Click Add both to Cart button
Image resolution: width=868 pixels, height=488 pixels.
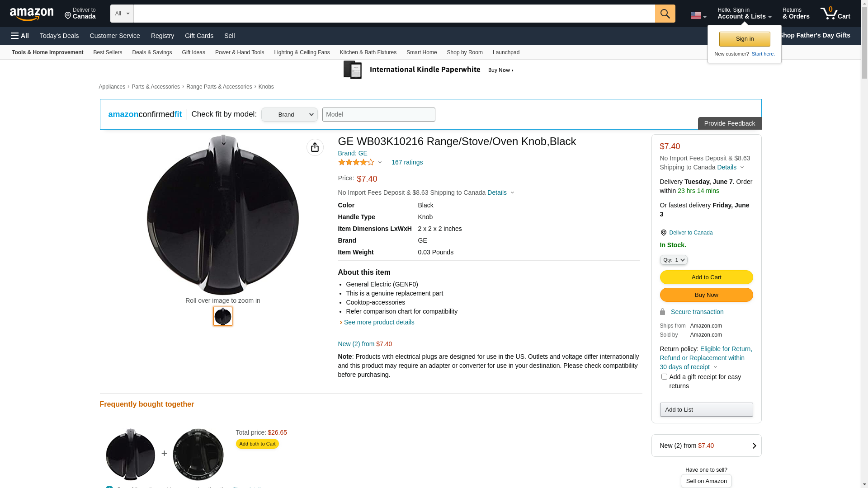257,444
